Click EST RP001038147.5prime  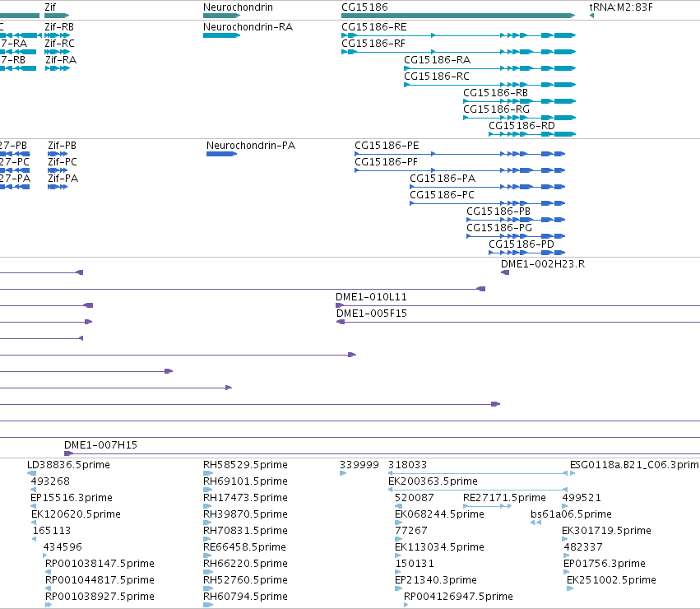pos(100,564)
